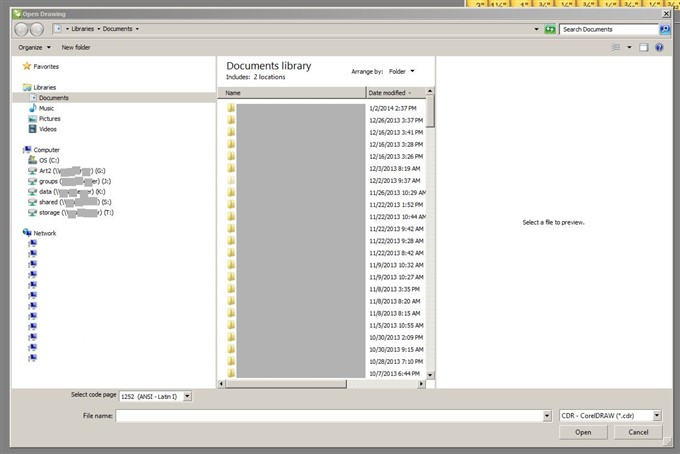Select folder dated 10/7/2013 6:44 PM
The height and width of the screenshot is (454, 680).
point(321,373)
